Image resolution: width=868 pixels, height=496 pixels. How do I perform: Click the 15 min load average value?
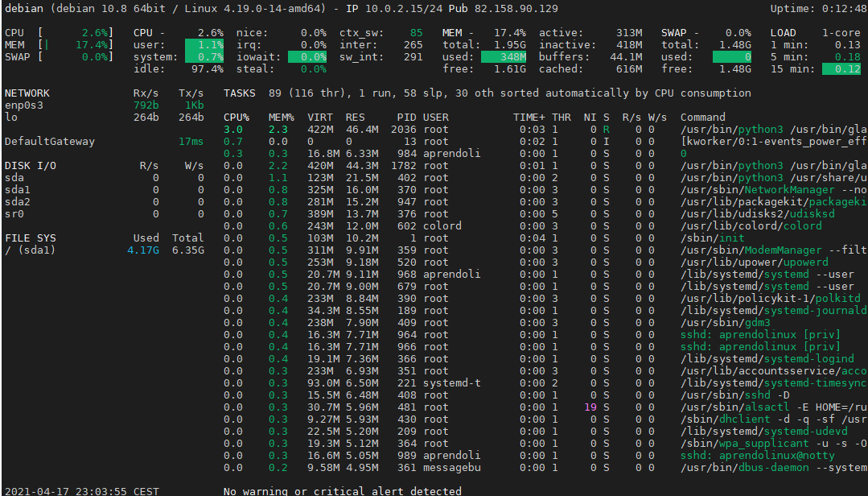tap(842, 68)
